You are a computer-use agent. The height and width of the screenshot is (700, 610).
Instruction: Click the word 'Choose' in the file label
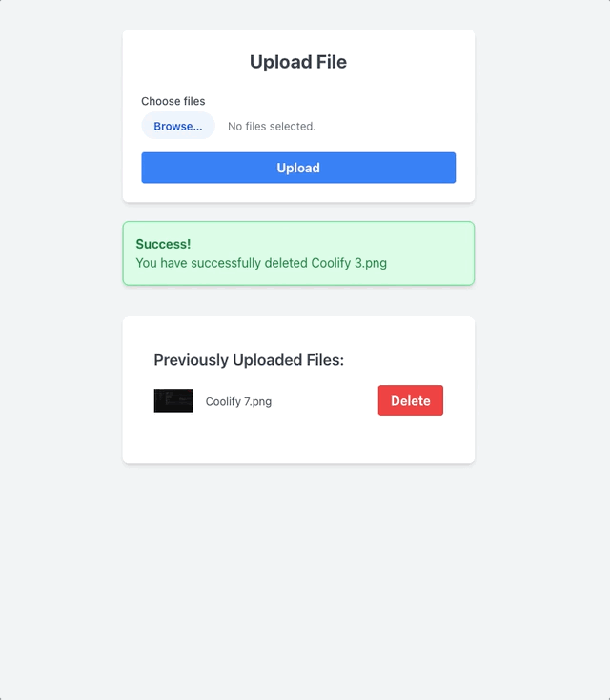pos(159,101)
